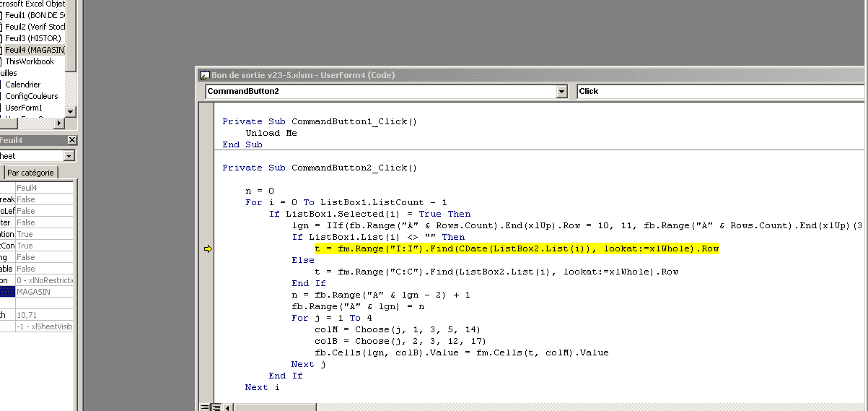Click the End Sub code line
The height and width of the screenshot is (411, 868).
(242, 144)
